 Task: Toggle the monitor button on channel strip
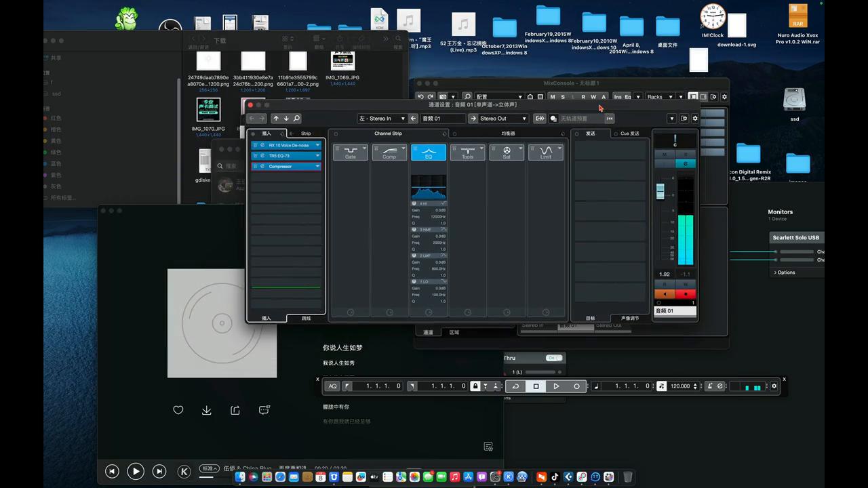pyautogui.click(x=665, y=294)
